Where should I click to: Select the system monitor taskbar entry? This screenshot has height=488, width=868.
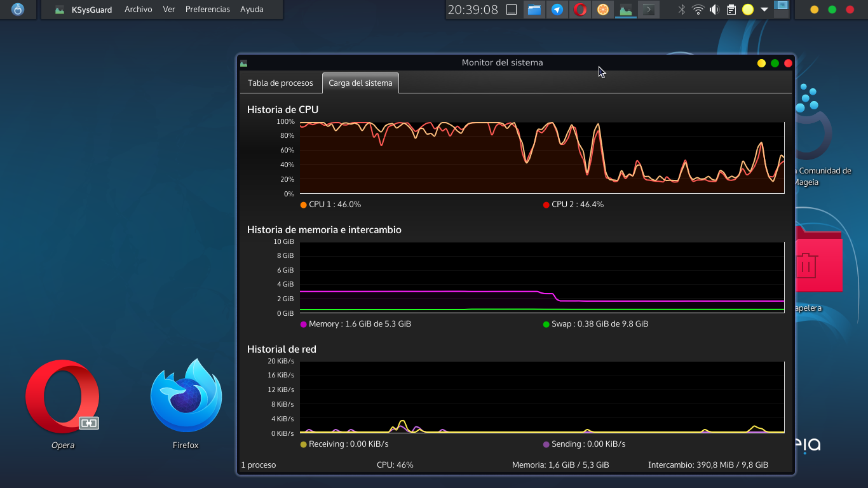coord(626,10)
